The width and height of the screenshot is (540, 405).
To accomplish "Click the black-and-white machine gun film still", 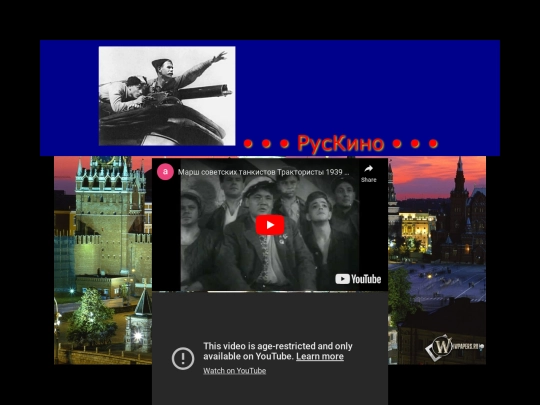I will tap(167, 96).
